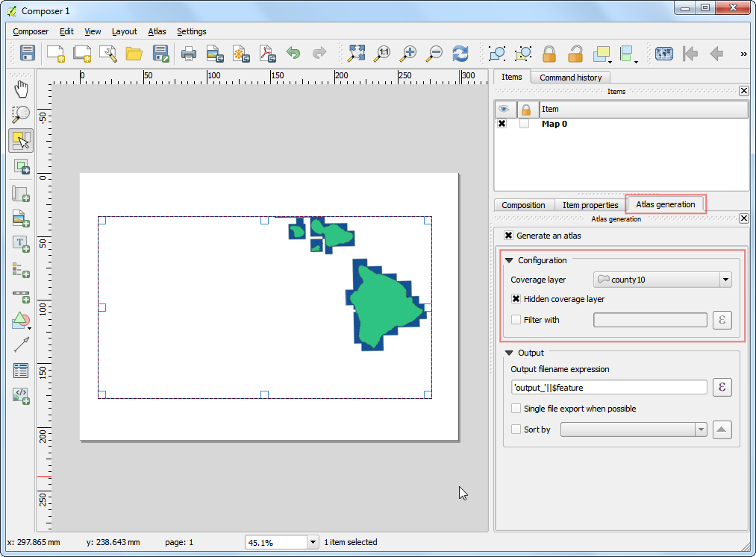Toggle Hidden coverage layer checkbox
The image size is (756, 557).
click(x=516, y=299)
